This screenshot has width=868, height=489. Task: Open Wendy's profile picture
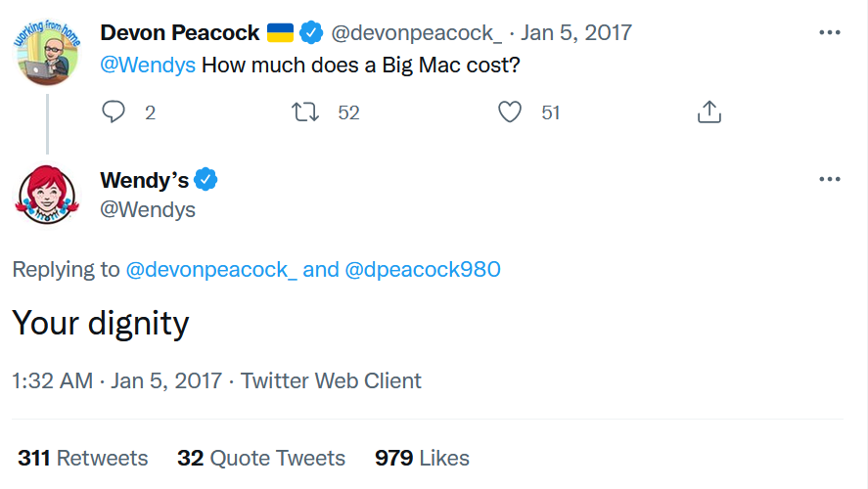[46, 196]
